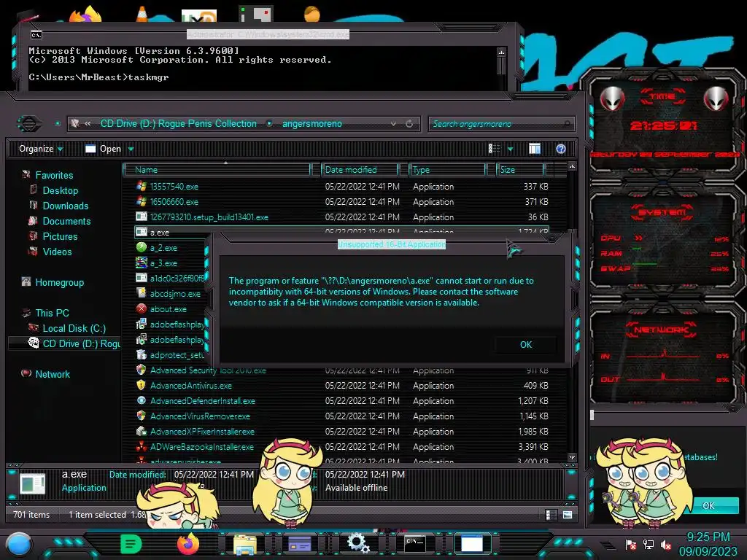Sort files by Size column
Screen dimensions: 747x560
pos(520,170)
